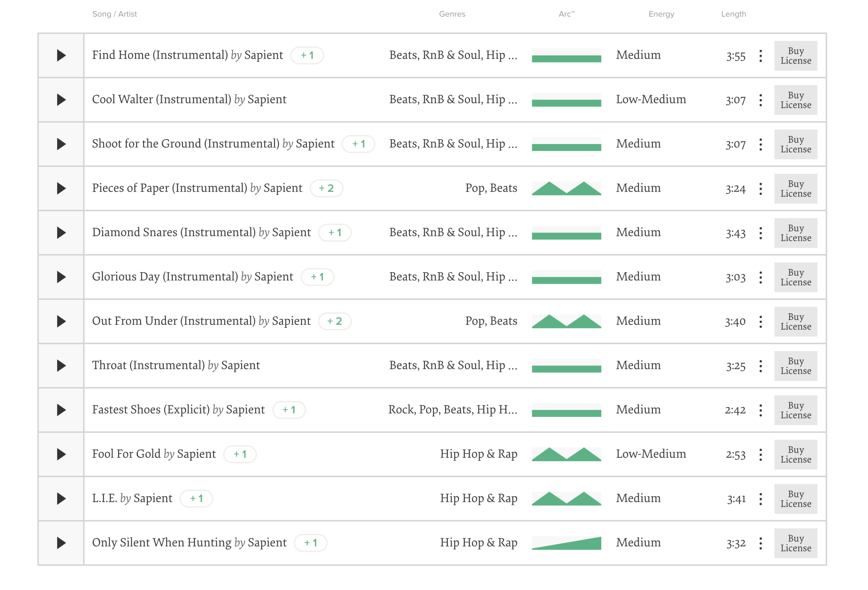This screenshot has width=868, height=590.
Task: Play Find Home (Instrumental) track
Action: [x=61, y=56]
